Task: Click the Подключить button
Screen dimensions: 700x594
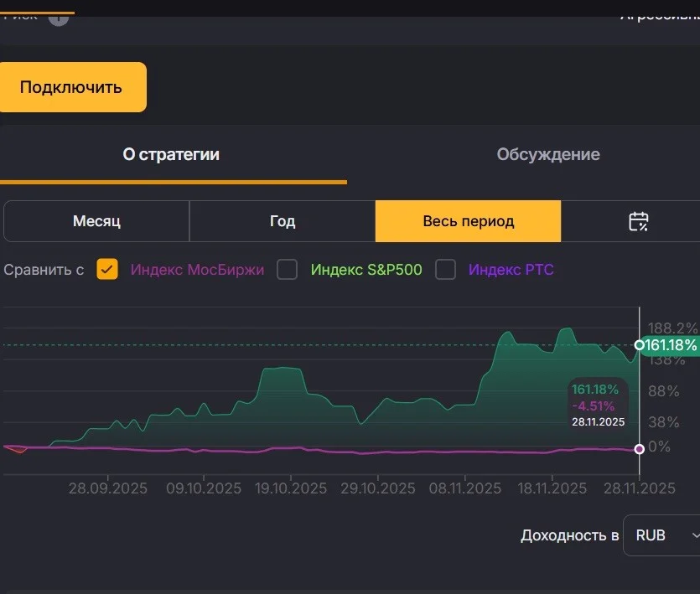Action: pyautogui.click(x=71, y=87)
